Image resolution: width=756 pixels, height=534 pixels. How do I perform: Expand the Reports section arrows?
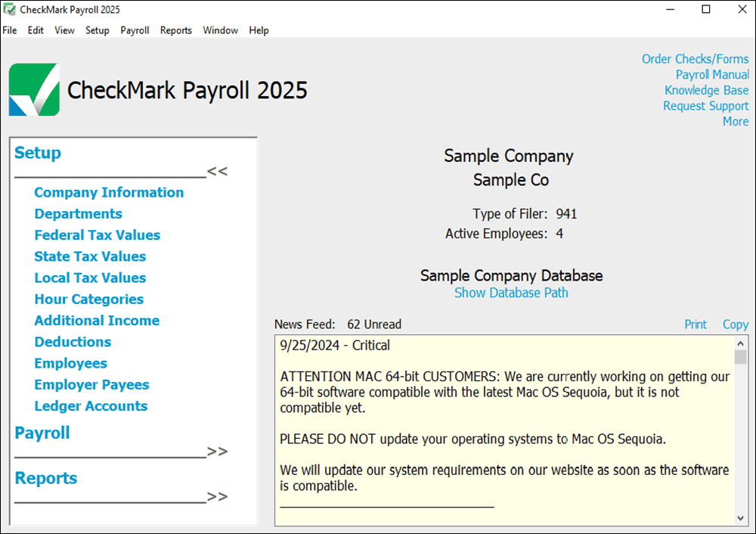coord(217,497)
